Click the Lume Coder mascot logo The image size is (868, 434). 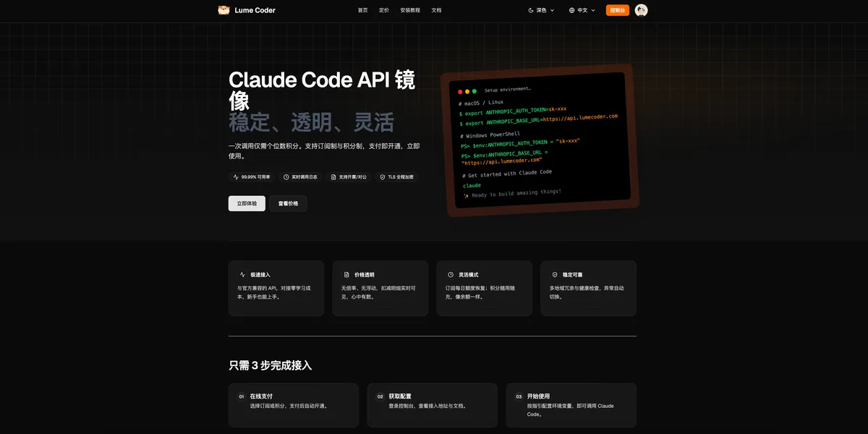point(224,10)
